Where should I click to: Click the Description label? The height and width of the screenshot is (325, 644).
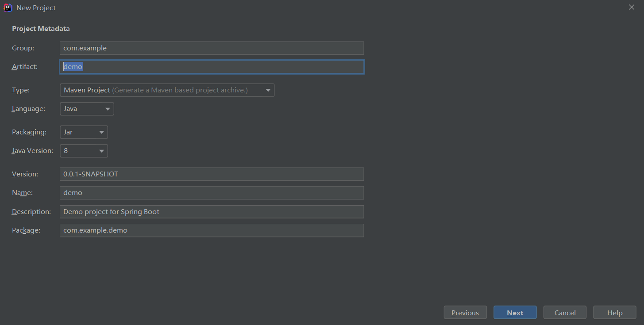[31, 212]
